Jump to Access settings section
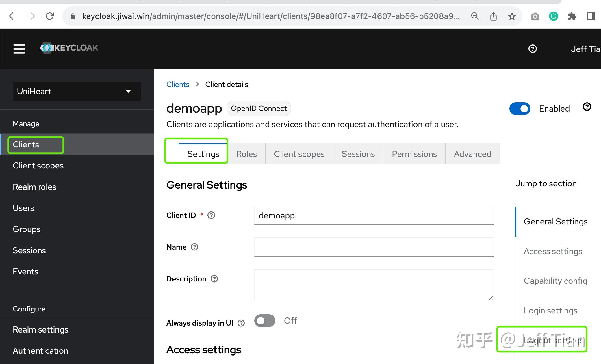The width and height of the screenshot is (601, 364). coord(553,251)
